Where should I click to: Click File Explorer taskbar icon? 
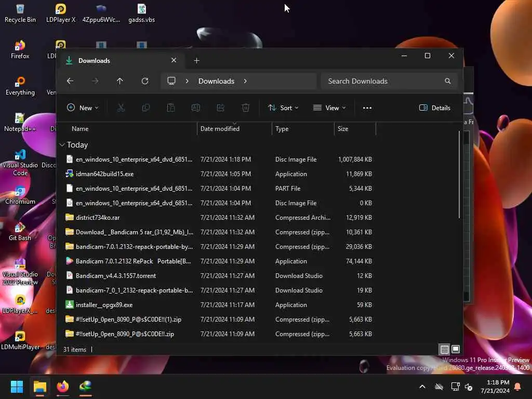pyautogui.click(x=39, y=387)
